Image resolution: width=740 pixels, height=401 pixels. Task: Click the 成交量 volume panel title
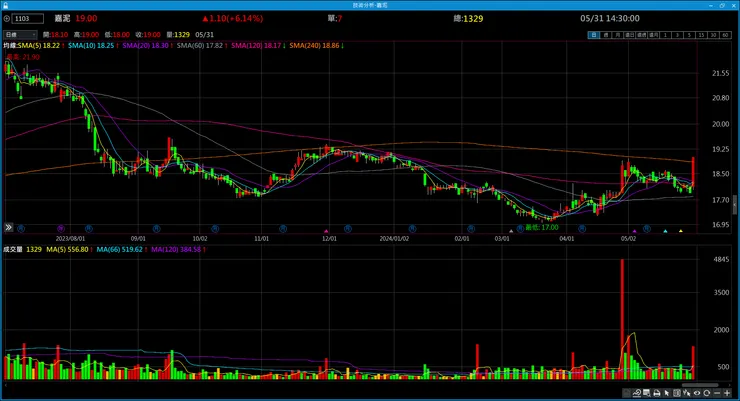(13, 250)
